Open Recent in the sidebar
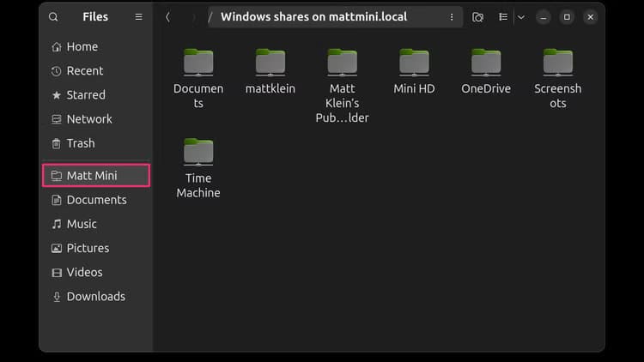Viewport: 644px width, 362px height. (96, 71)
